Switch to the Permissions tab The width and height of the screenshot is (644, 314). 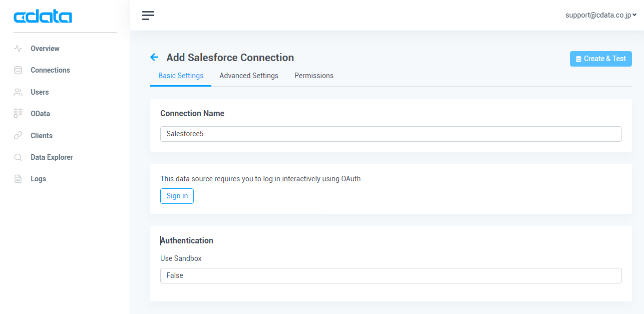point(314,76)
